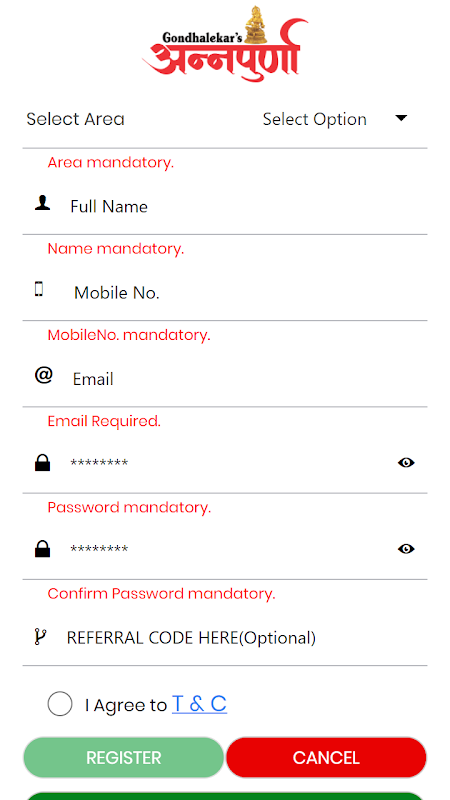Click the Gondhalekar's Annapurna logo
450x800 pixels.
coord(225,43)
